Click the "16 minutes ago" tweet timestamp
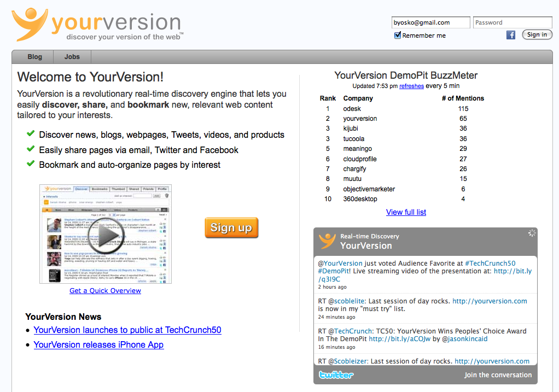The height and width of the screenshot is (392, 559). click(x=336, y=347)
